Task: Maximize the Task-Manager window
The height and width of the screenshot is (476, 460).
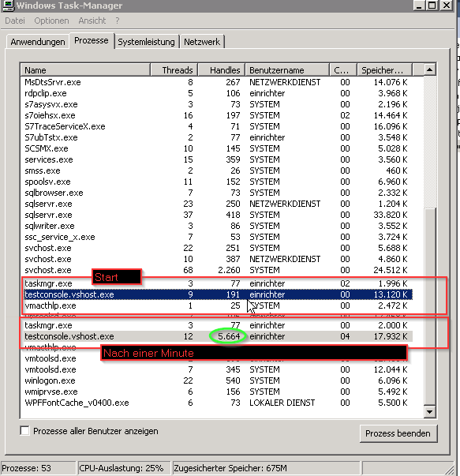Action: [432, 6]
